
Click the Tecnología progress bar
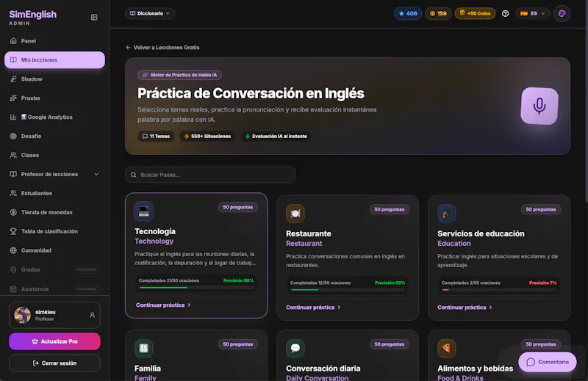tap(196, 287)
